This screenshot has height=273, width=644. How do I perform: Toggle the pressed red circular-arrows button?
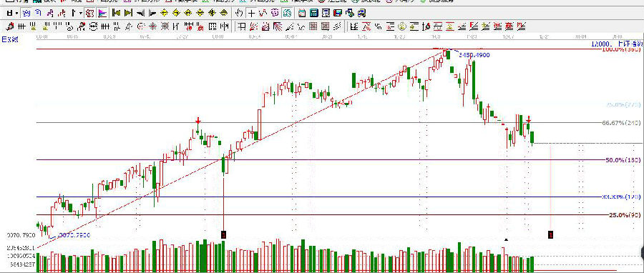click(x=90, y=13)
